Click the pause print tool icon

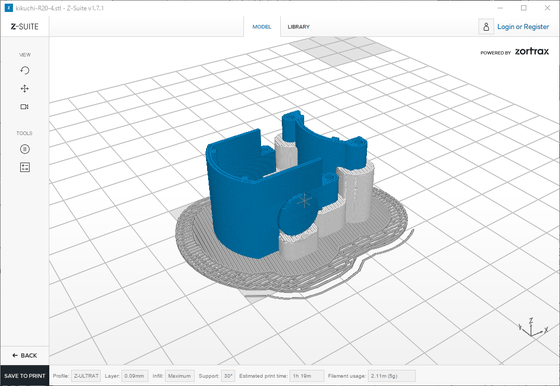click(25, 149)
